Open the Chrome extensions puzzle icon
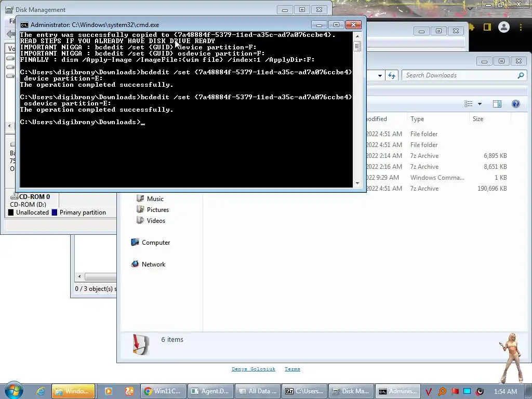The height and width of the screenshot is (399, 532). 472,27
